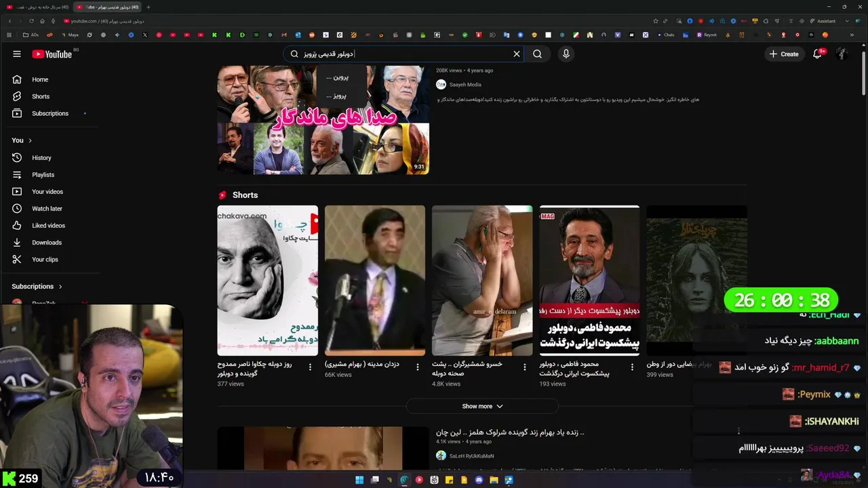
Task: Focus the YouTube search input field
Action: pyautogui.click(x=405, y=54)
